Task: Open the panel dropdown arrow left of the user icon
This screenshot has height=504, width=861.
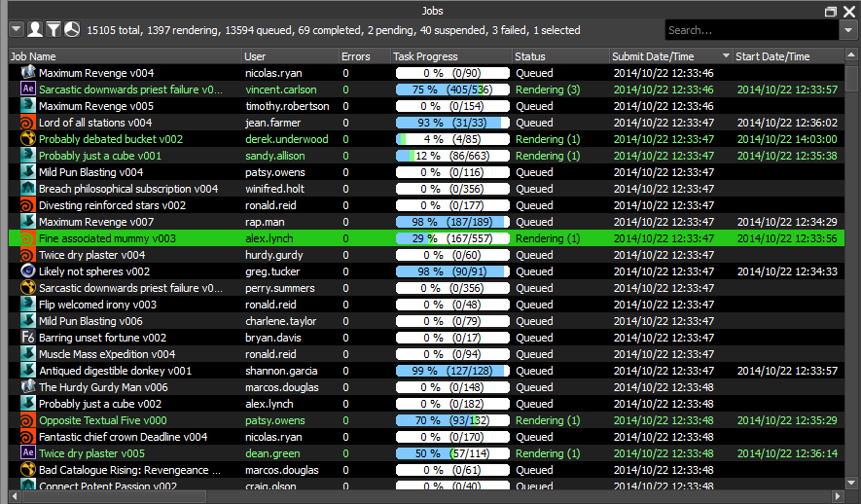Action: pos(16,29)
